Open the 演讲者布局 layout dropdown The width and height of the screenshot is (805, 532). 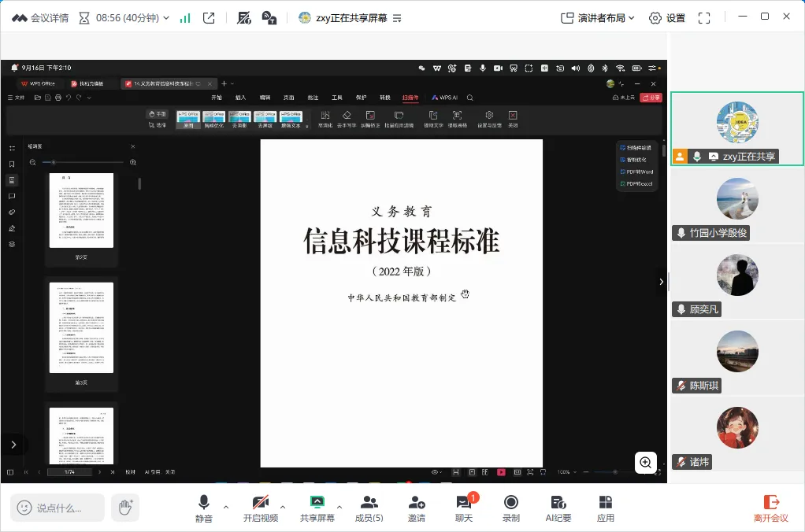598,18
